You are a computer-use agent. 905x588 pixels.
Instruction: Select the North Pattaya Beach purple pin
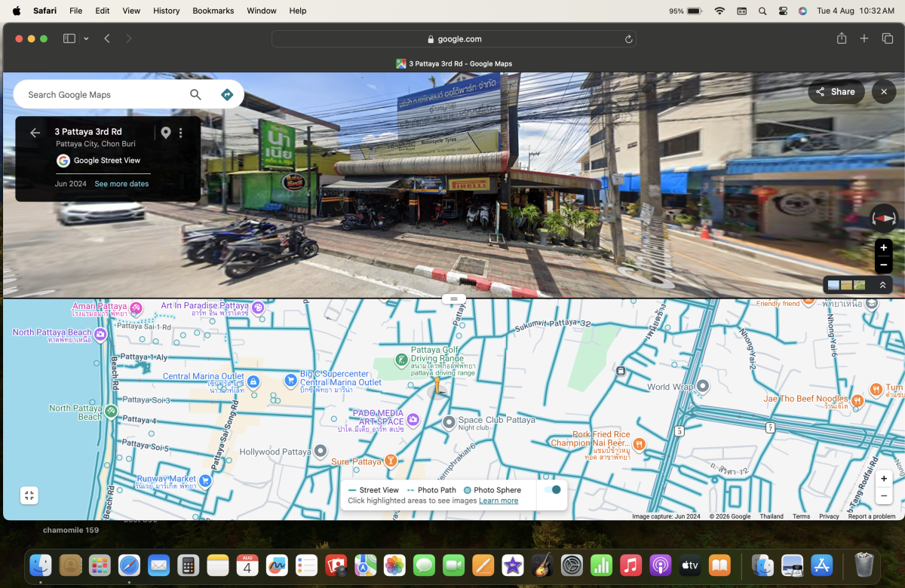[100, 334]
